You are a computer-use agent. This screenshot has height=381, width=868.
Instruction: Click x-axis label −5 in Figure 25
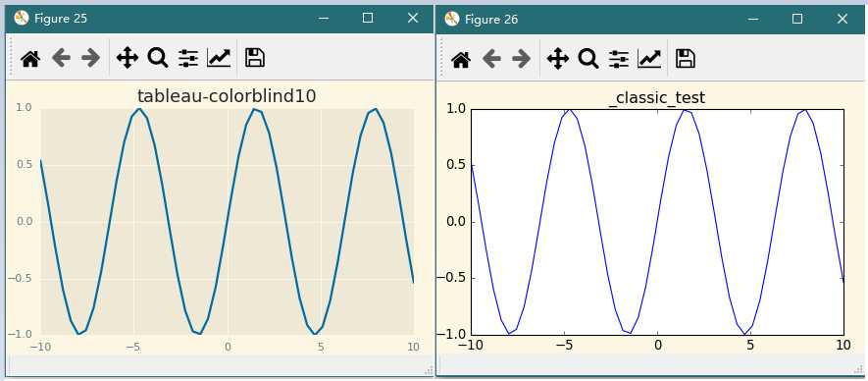pyautogui.click(x=132, y=348)
